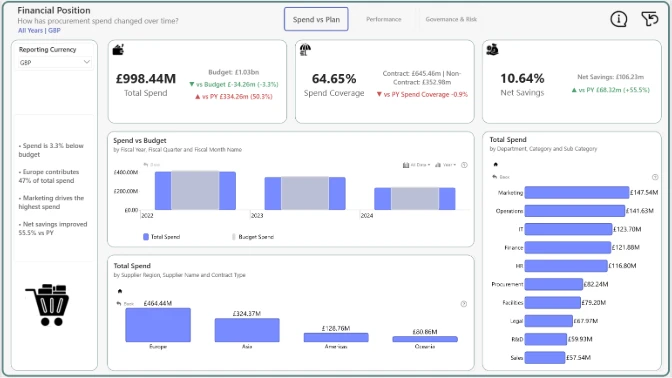Screen dimensions: 672x378
Task: Click the money bag icon on Net Savings card
Action: [x=492, y=50]
